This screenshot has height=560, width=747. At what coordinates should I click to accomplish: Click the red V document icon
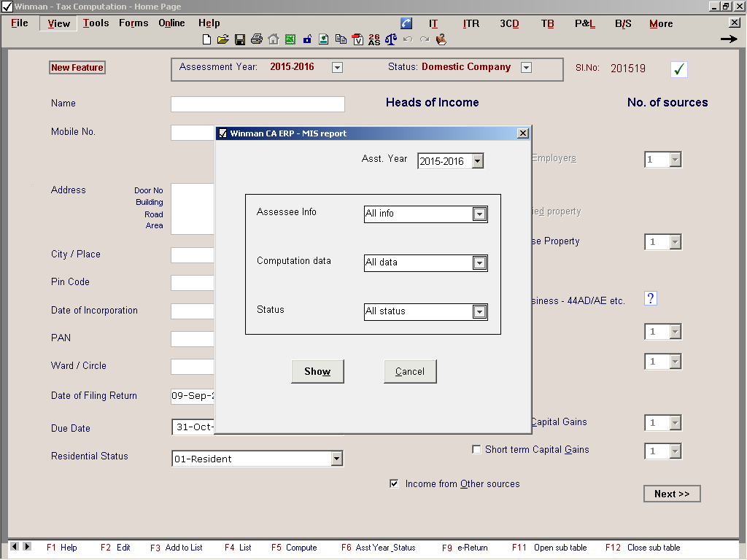pos(357,39)
